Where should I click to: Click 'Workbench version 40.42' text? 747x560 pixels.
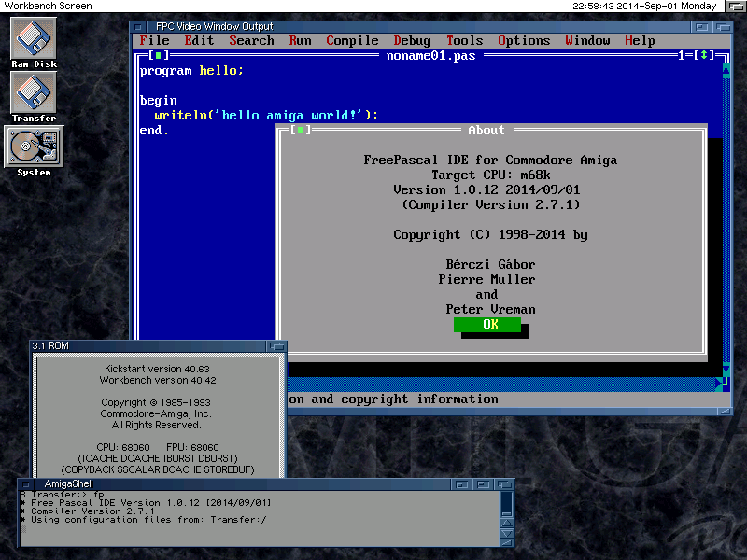tap(158, 381)
